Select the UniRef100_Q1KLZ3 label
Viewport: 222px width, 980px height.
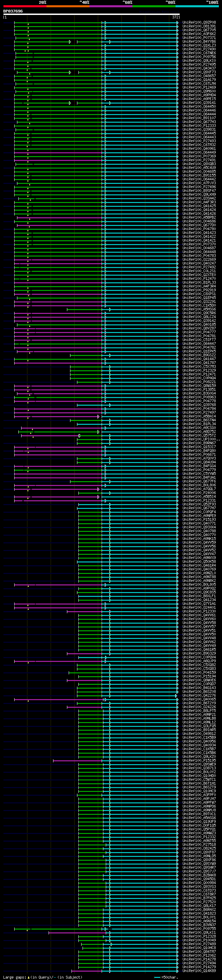(199, 45)
